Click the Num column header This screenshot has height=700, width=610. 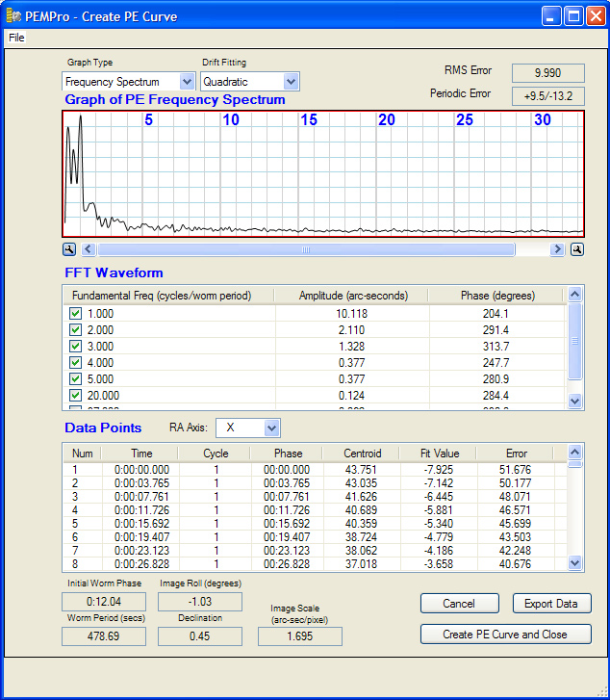click(83, 454)
